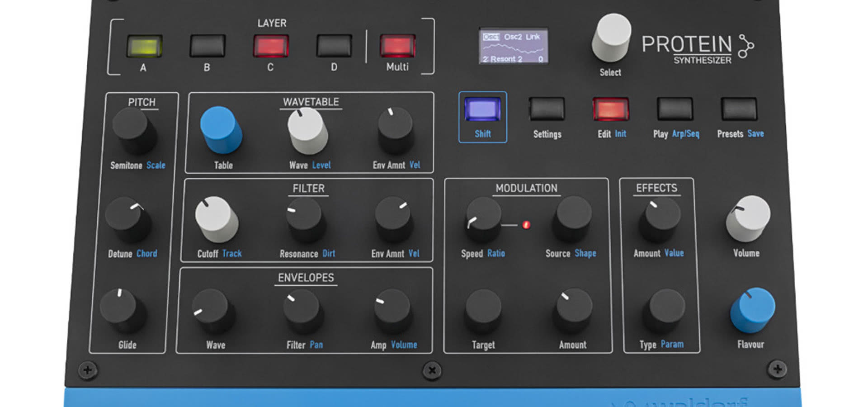The height and width of the screenshot is (407, 868).
Task: Click the white filter Cutoff knob
Action: tap(216, 218)
